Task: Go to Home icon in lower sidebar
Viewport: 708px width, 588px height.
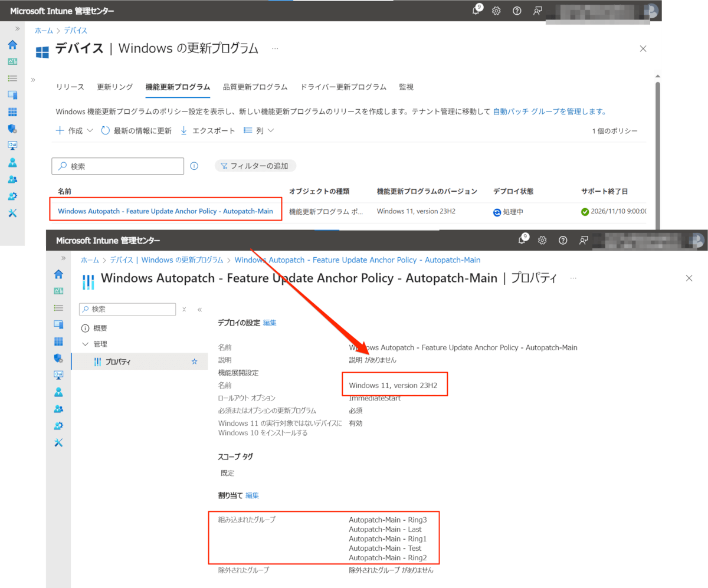Action: click(58, 274)
